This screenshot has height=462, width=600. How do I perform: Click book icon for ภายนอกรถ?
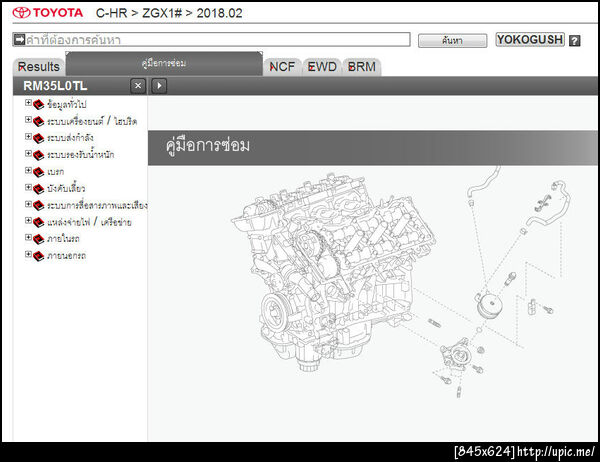coord(39,256)
